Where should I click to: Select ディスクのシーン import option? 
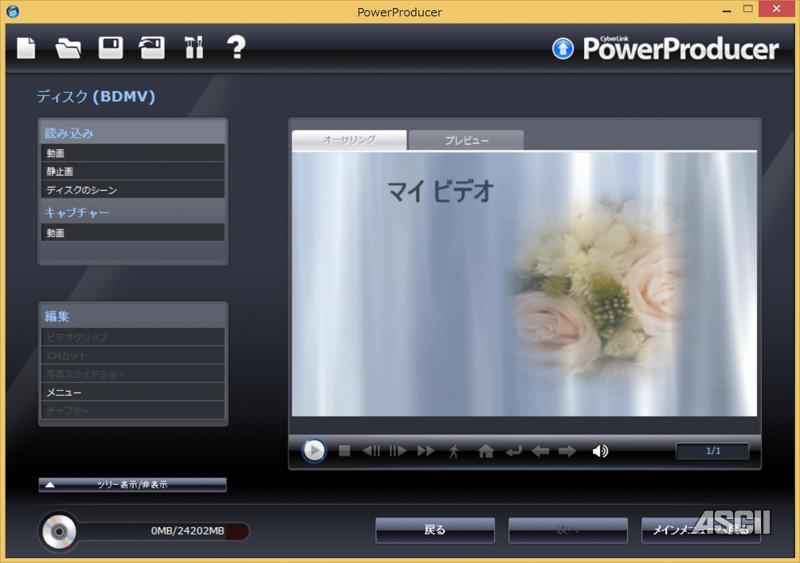(133, 190)
